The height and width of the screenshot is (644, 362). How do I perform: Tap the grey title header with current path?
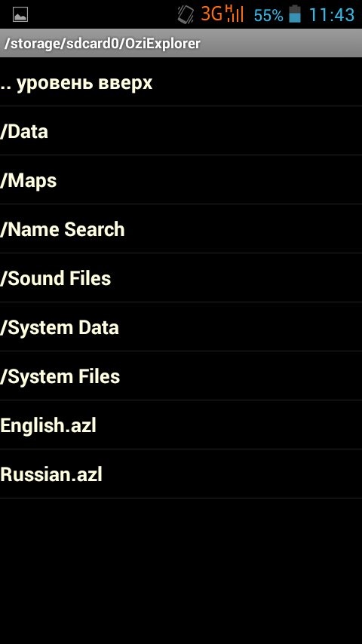pos(181,43)
